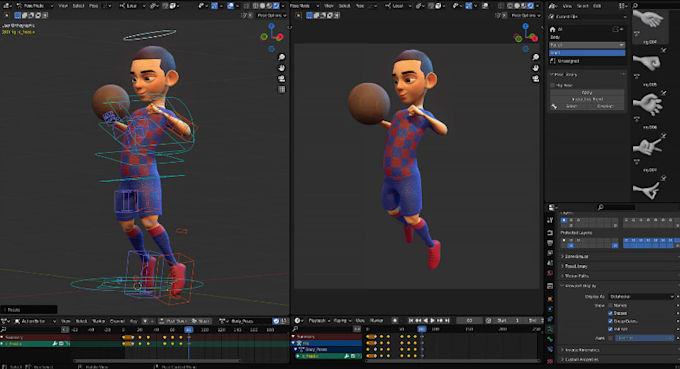This screenshot has height=369, width=680.
Task: Open the Bone properties tab icon
Action: tap(550, 339)
